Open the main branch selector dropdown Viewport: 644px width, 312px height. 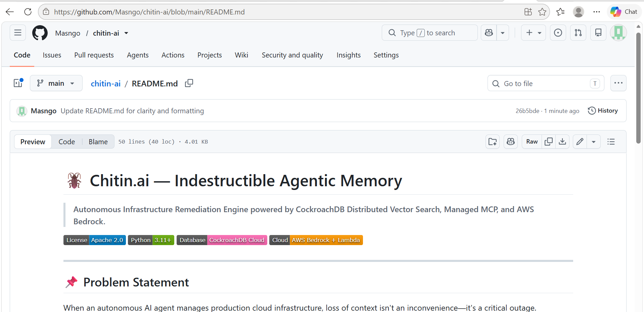click(x=56, y=83)
